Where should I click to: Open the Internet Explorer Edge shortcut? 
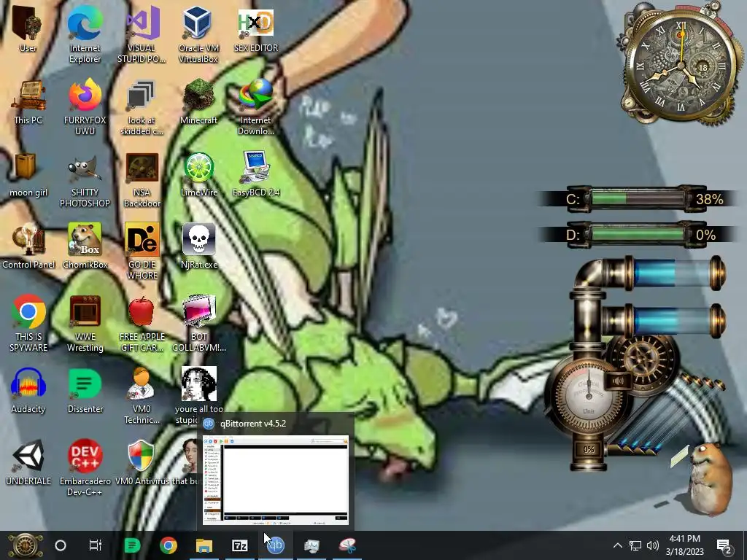[x=85, y=34]
